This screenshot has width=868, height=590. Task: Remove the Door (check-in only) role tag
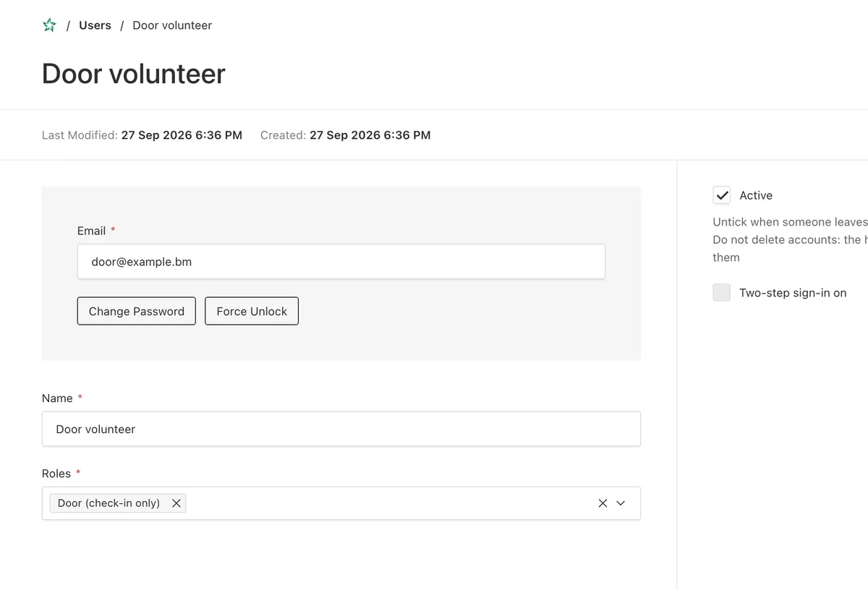pos(176,503)
